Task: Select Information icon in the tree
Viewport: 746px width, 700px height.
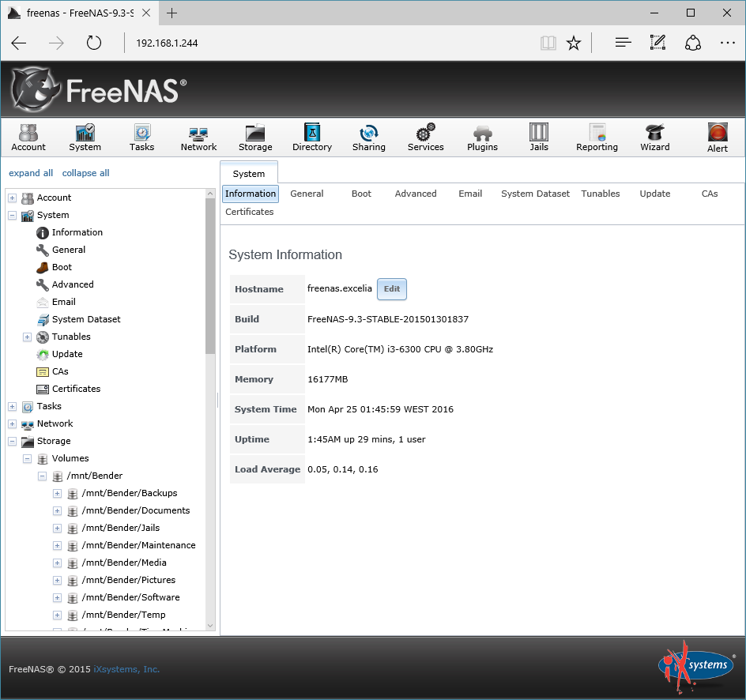Action: 43,232
